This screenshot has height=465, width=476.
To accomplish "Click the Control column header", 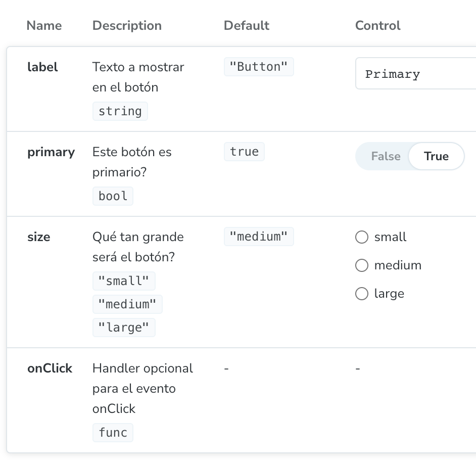I will click(x=377, y=25).
